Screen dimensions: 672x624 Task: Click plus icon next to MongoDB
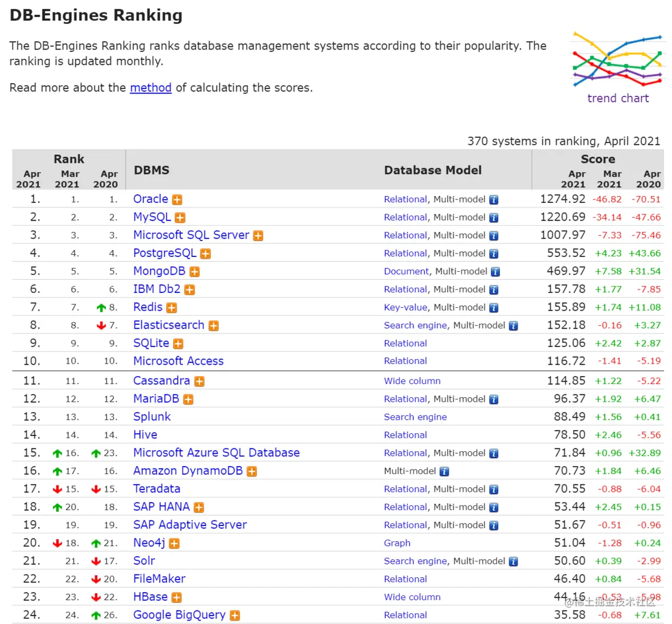click(x=195, y=271)
